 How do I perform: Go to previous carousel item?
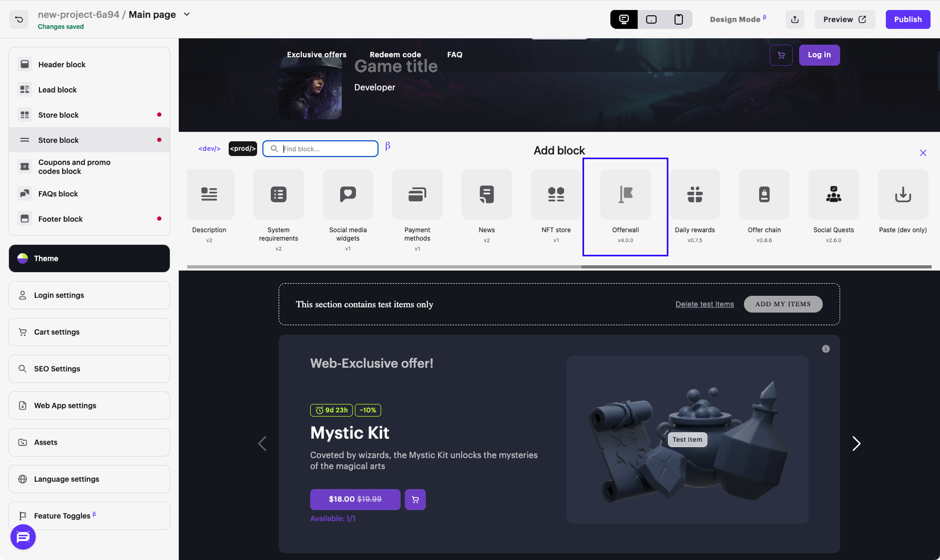(262, 444)
